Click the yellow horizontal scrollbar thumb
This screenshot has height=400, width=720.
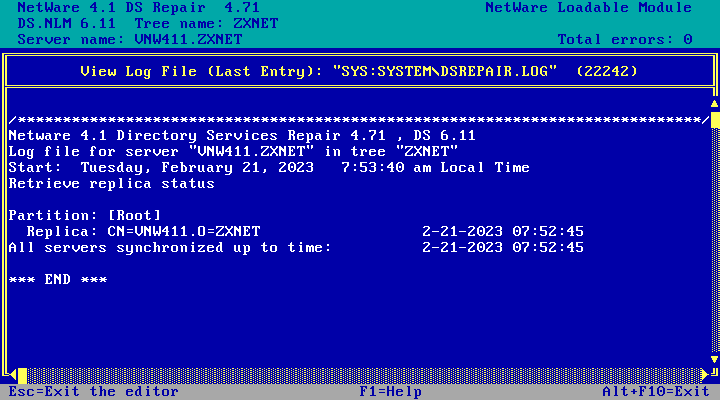pos(22,375)
